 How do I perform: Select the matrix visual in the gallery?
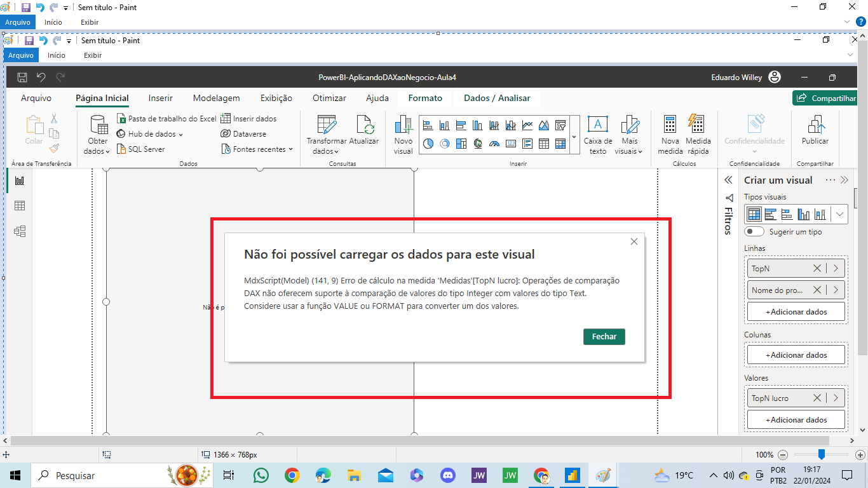[560, 144]
